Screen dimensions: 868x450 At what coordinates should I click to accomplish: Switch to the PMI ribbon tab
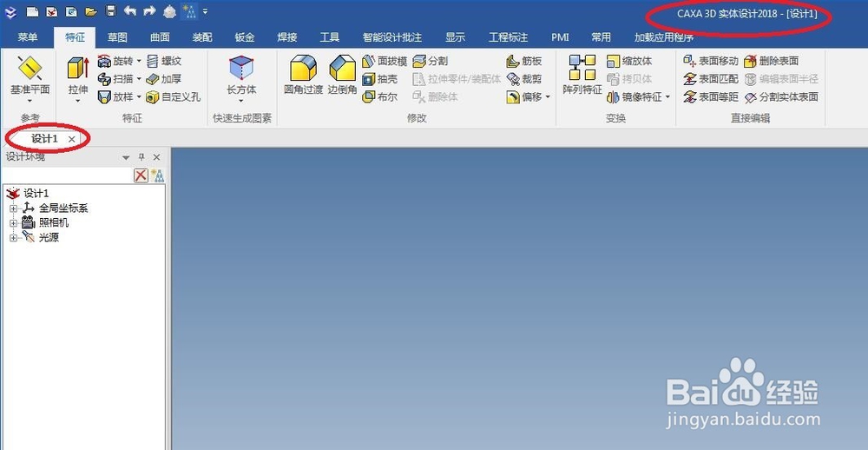560,37
